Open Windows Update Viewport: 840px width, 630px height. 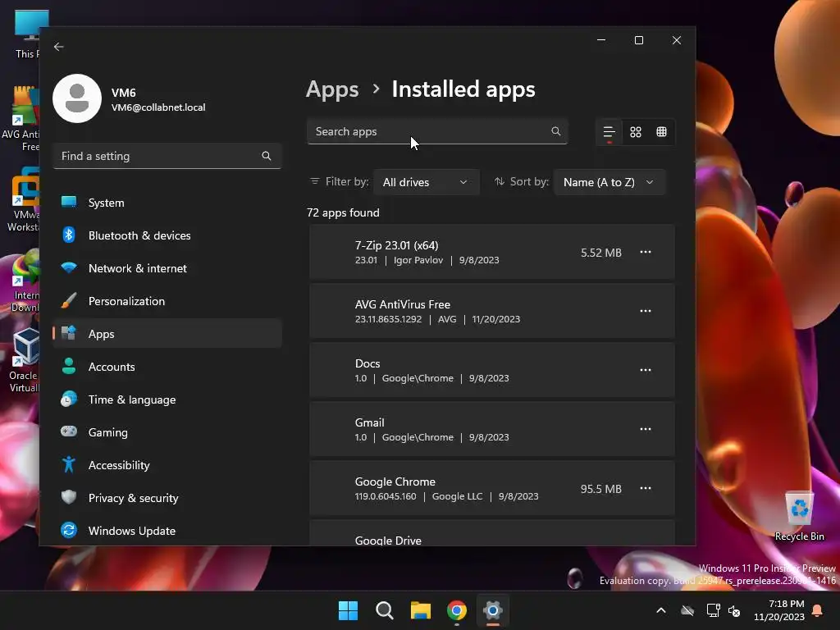point(167,531)
